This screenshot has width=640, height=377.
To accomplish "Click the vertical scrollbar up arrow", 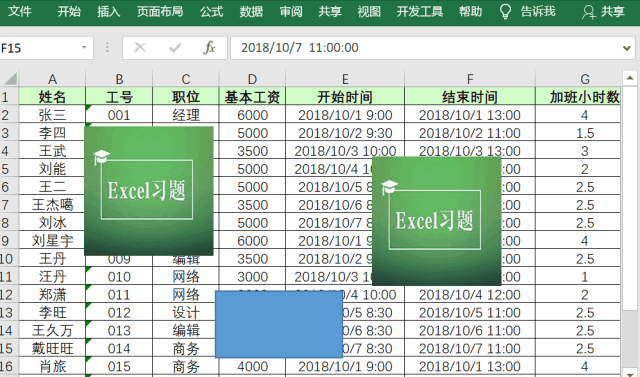I will click(x=630, y=78).
